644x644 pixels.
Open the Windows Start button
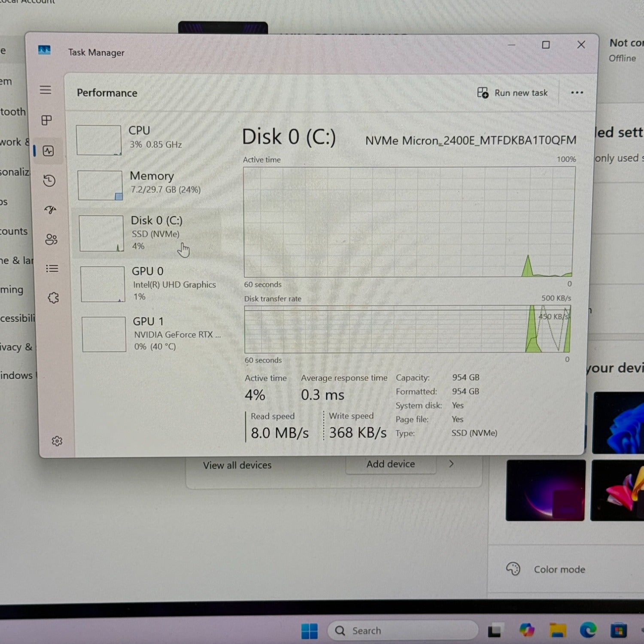[309, 631]
